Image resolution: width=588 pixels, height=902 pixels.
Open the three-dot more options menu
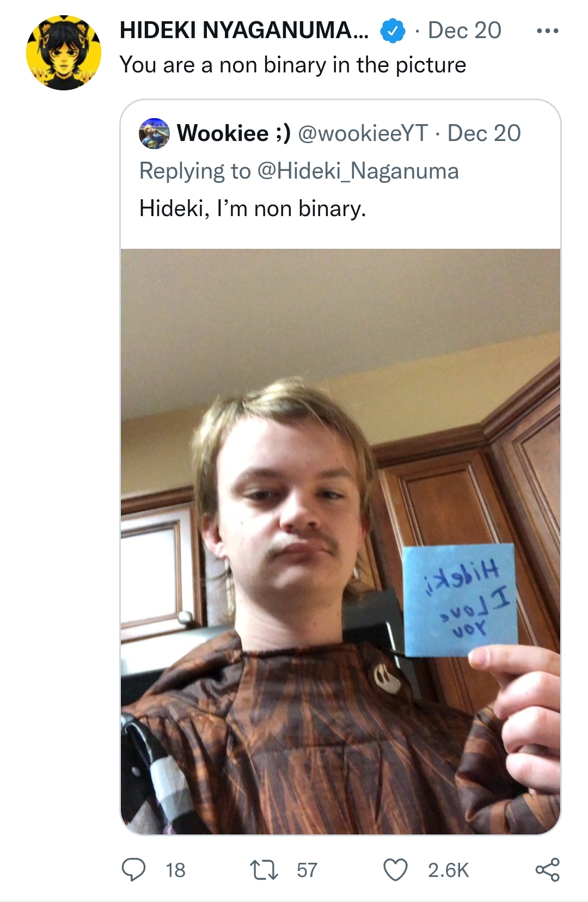point(547,30)
